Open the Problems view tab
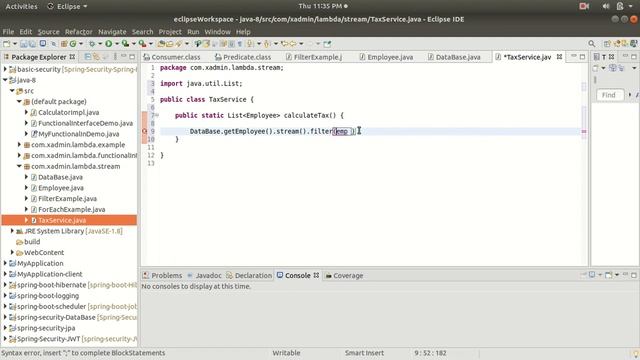This screenshot has height=360, width=640. (x=162, y=276)
